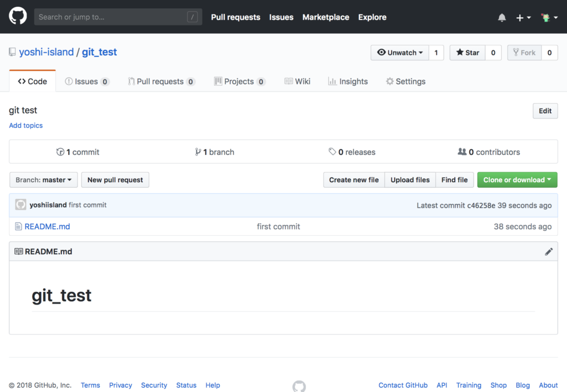This screenshot has height=392, width=567.
Task: Open the plus create-new dropdown in header
Action: coord(523,17)
